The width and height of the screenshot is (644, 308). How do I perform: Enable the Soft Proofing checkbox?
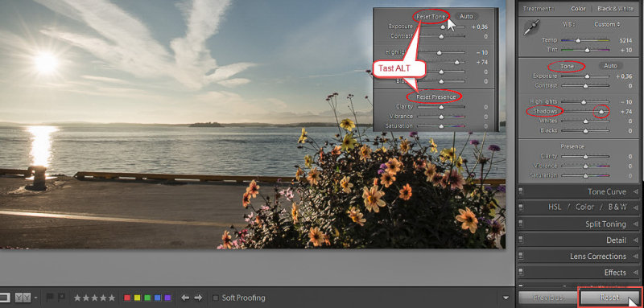tap(216, 298)
